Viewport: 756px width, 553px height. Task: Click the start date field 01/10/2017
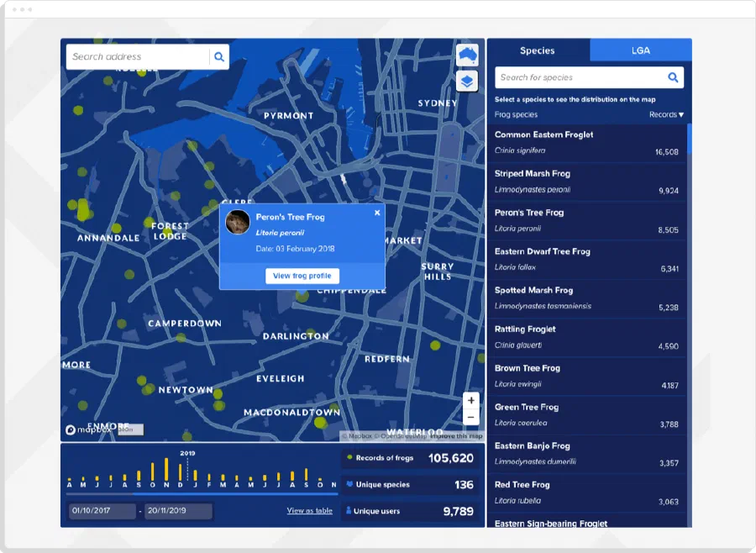pos(102,511)
